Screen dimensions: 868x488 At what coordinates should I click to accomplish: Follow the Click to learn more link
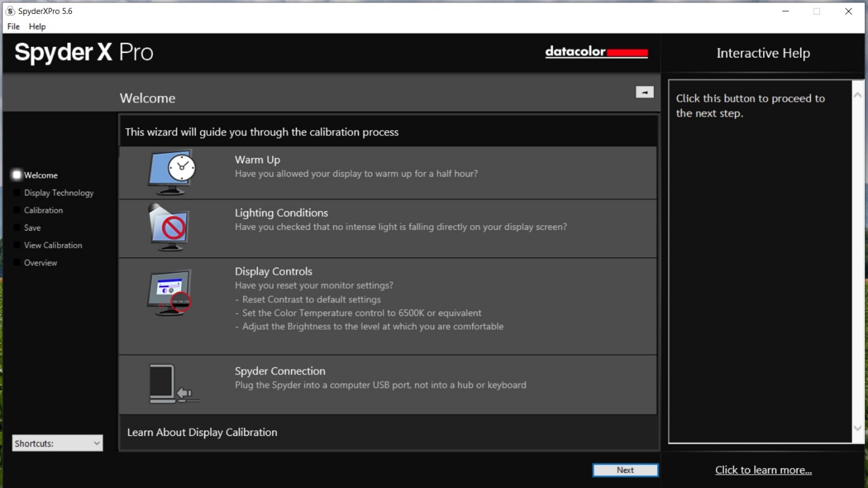[x=763, y=470]
